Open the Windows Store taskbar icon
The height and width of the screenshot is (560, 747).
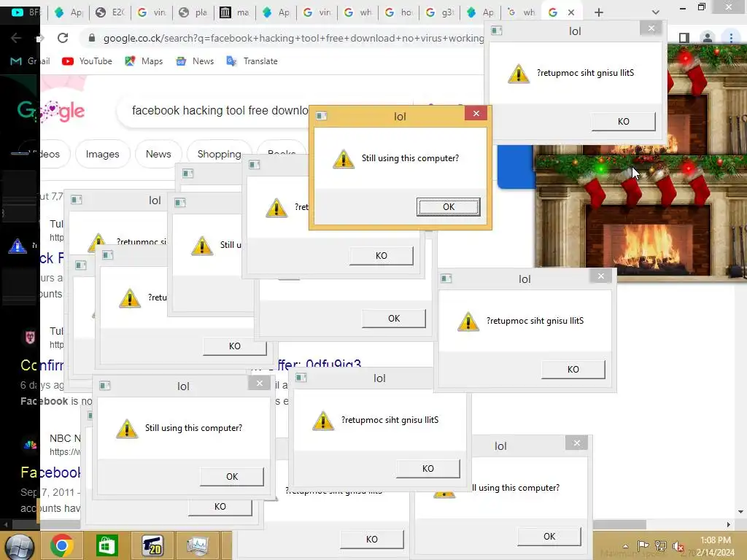click(x=107, y=545)
